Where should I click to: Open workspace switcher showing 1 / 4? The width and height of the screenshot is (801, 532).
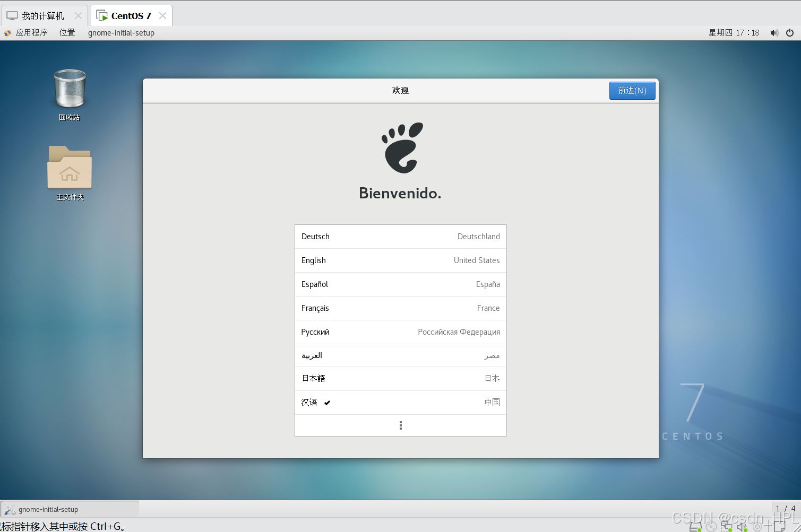tap(786, 508)
